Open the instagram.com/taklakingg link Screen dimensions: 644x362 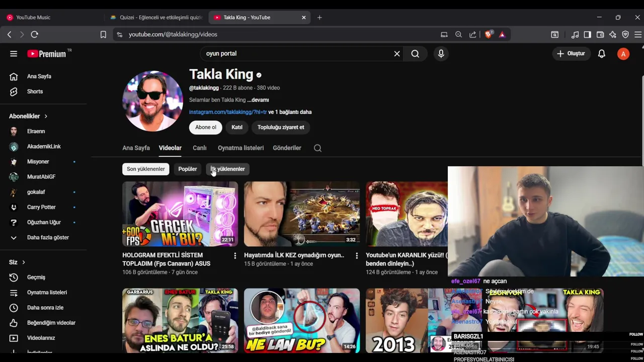pyautogui.click(x=228, y=112)
